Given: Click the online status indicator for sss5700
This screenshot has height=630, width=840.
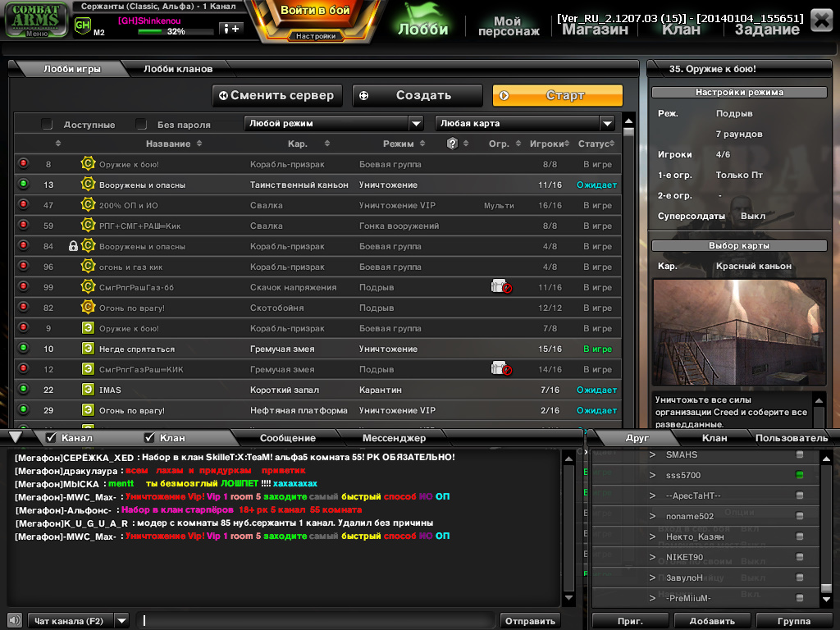Looking at the screenshot, I should click(799, 475).
